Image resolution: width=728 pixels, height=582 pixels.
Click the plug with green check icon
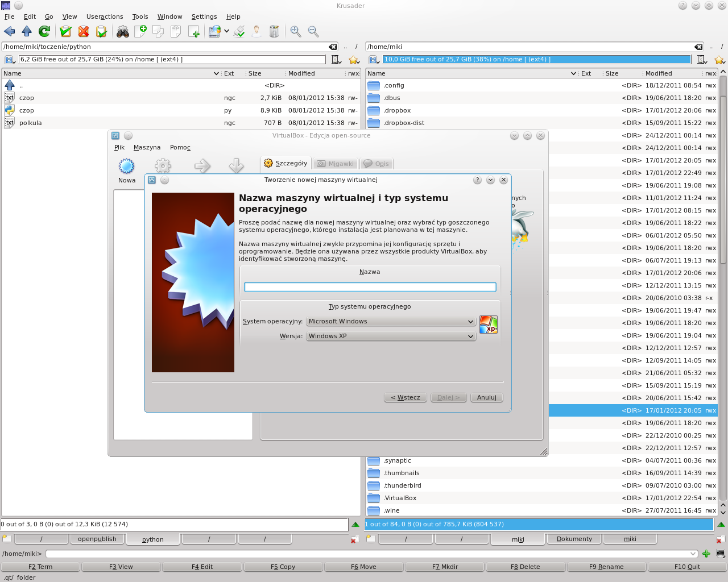pos(239,31)
